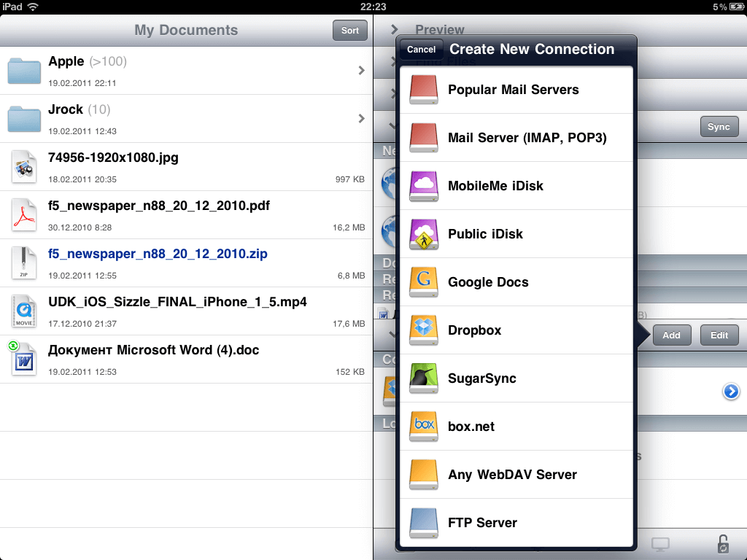Click the blue detail disclosure arrow button
Viewport: 747px width, 560px height.
point(731,392)
